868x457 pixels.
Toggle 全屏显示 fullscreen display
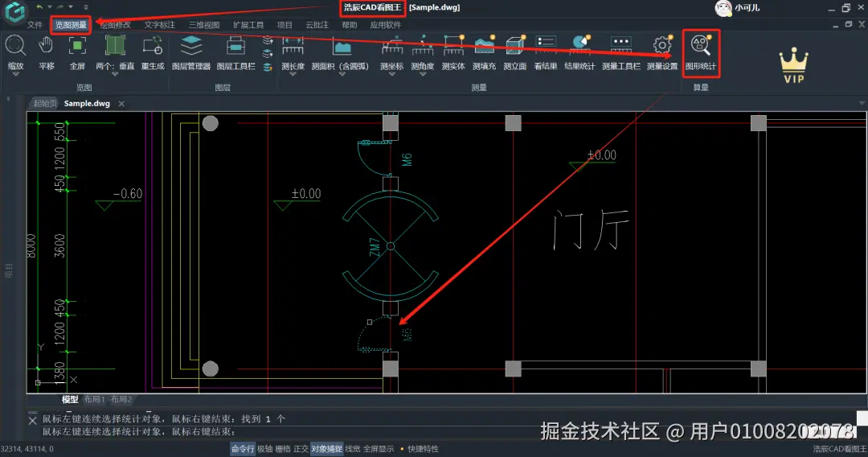point(379,449)
